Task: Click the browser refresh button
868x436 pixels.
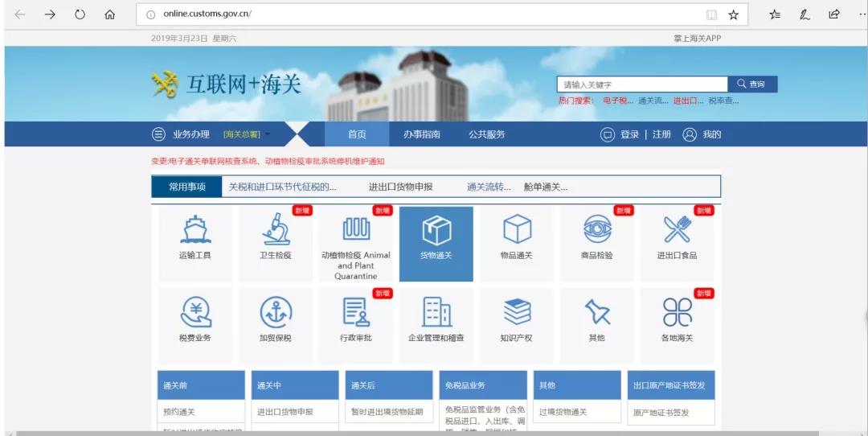Action: (x=80, y=14)
